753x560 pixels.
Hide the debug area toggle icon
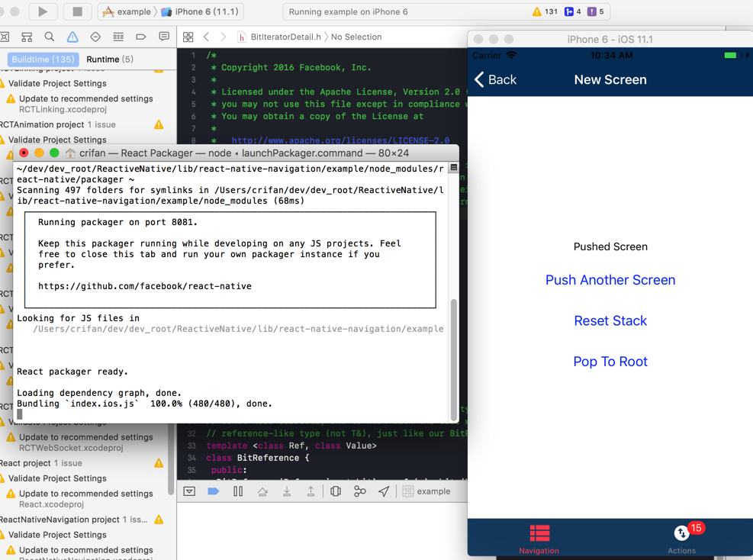(190, 491)
